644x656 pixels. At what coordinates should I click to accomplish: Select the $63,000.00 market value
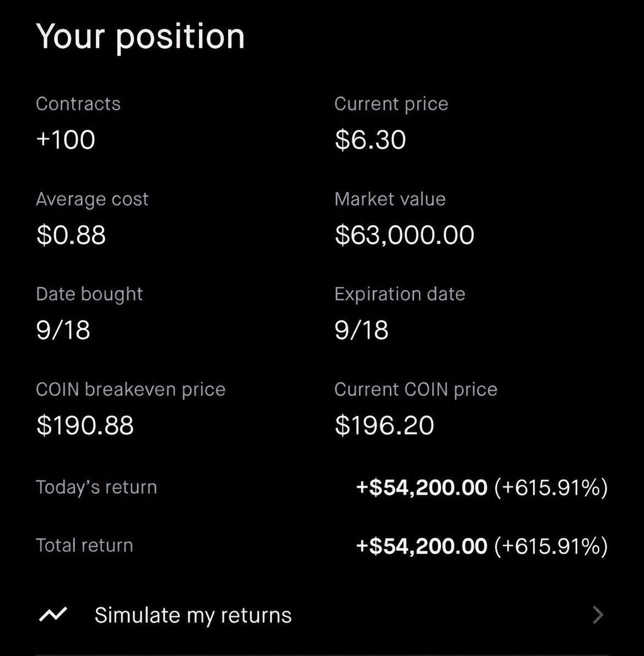(404, 235)
